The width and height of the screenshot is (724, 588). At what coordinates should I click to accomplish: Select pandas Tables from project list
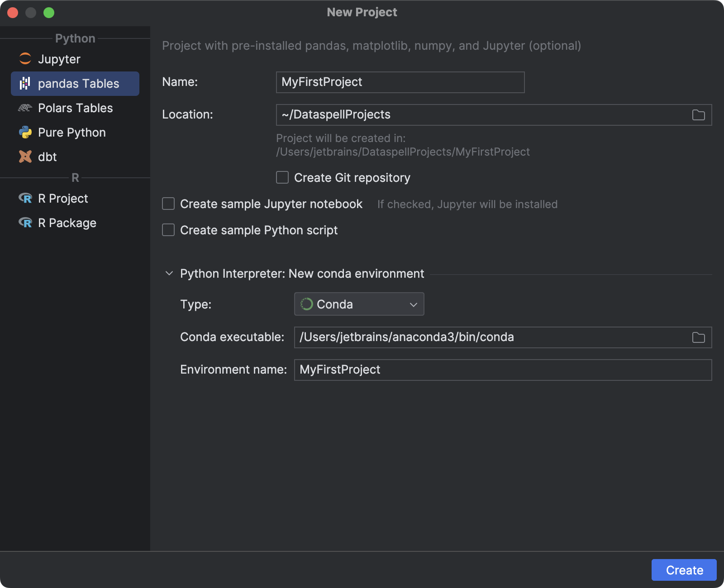pos(78,83)
